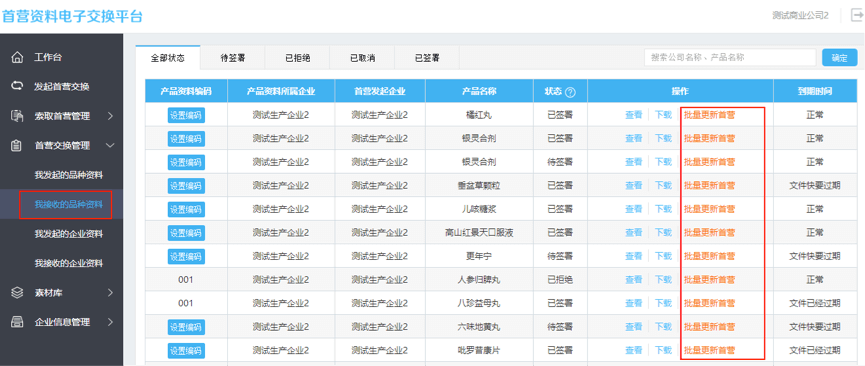Focus the 搜索公司名称、产品名称 search field
865x366 pixels.
click(730, 57)
